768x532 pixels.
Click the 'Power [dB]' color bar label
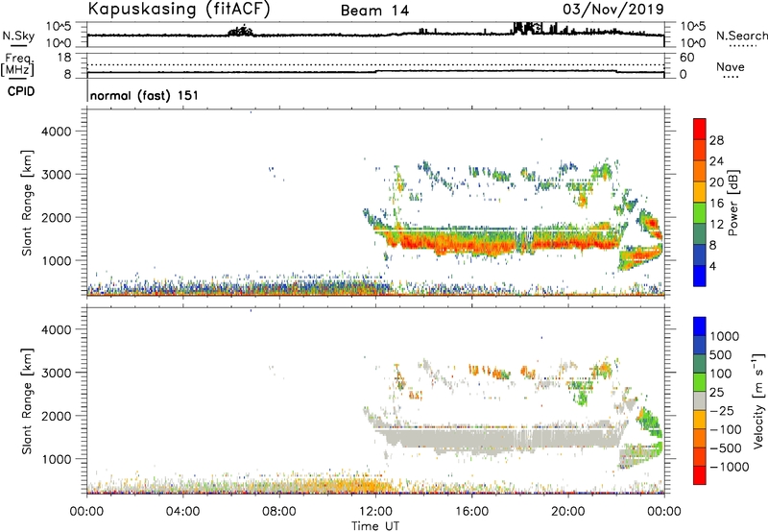(x=732, y=203)
